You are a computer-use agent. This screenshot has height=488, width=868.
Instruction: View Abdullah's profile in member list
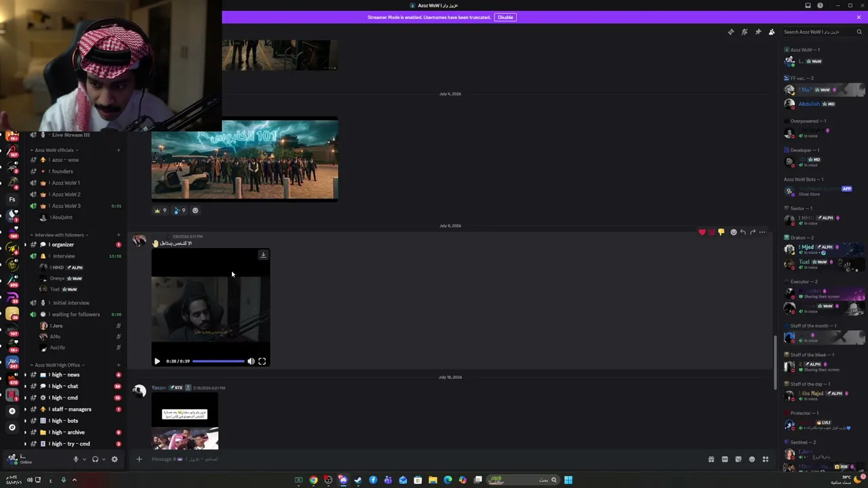coord(822,104)
